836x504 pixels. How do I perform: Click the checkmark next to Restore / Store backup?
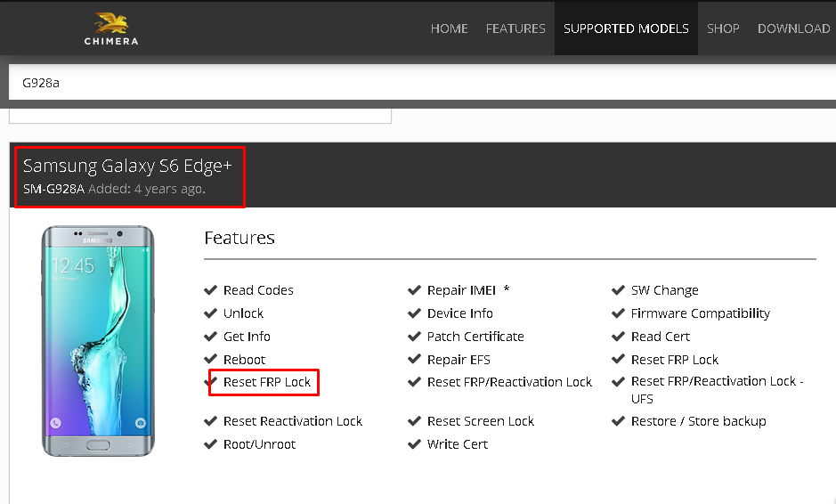(x=618, y=421)
